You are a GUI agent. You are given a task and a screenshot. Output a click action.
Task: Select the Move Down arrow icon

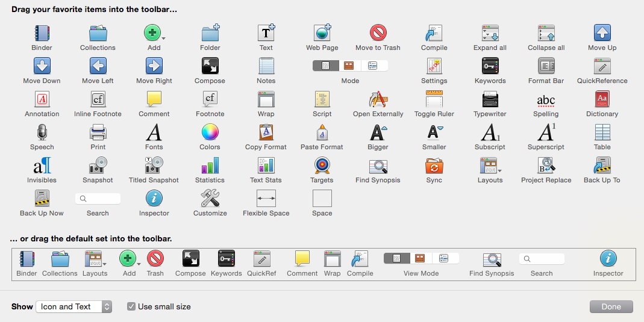coord(42,66)
